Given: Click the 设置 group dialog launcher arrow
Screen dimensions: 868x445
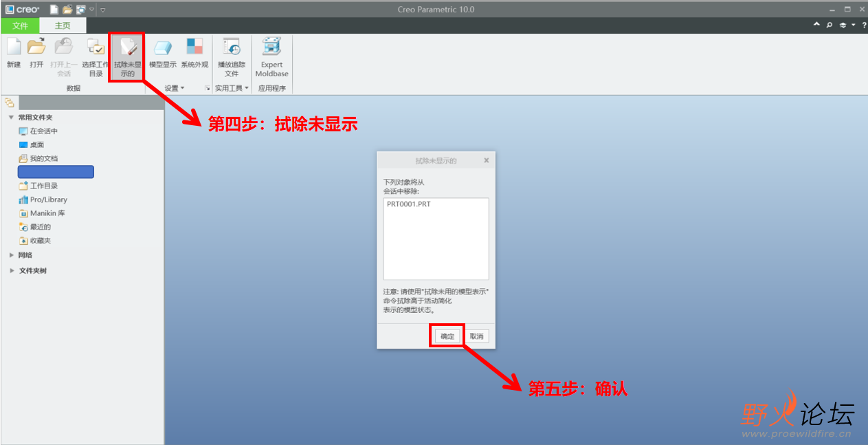Looking at the screenshot, I should (207, 88).
